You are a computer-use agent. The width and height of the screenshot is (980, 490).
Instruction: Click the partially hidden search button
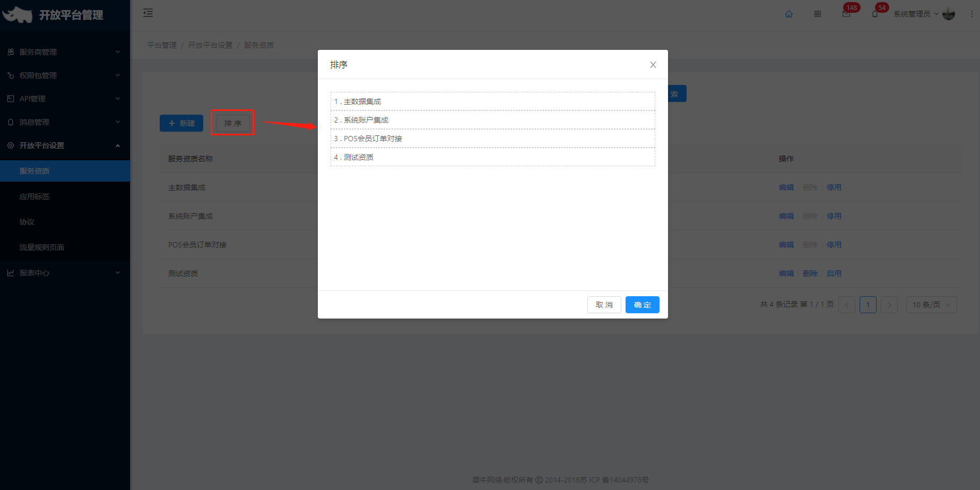(x=677, y=94)
